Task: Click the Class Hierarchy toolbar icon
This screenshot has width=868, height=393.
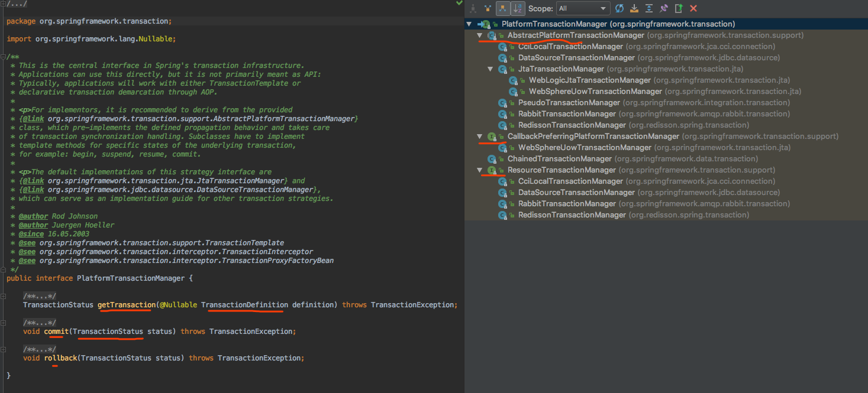Action: pos(473,8)
